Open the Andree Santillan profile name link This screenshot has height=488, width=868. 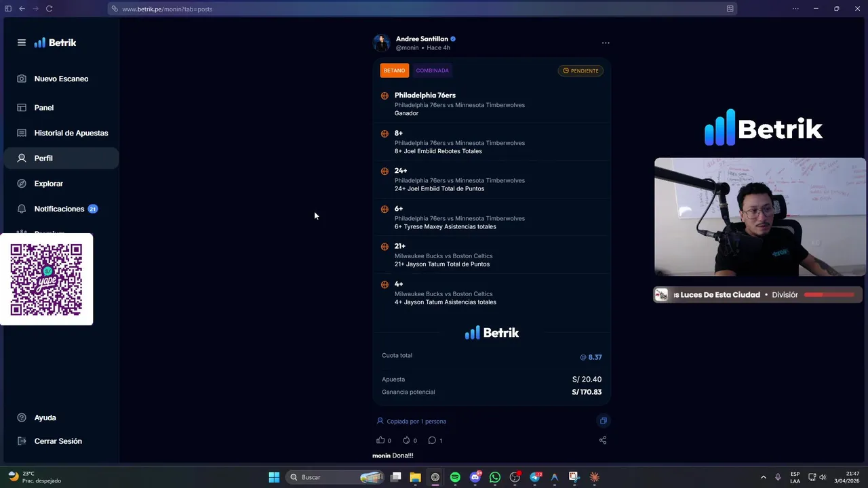(422, 39)
